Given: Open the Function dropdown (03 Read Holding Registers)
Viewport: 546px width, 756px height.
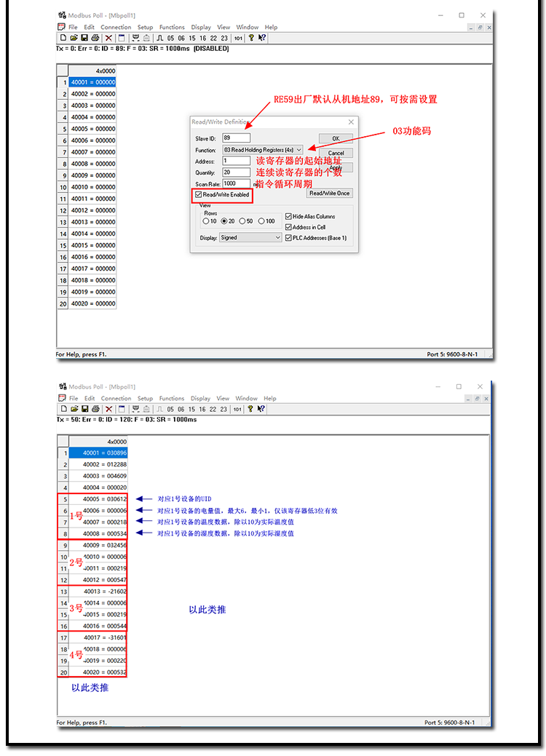Looking at the screenshot, I should click(x=263, y=150).
